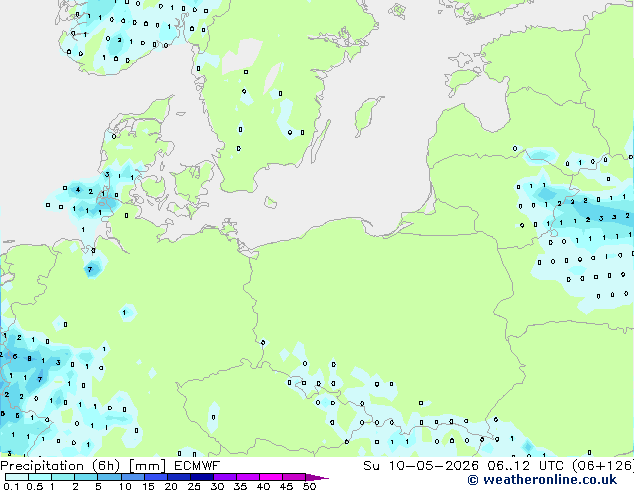The width and height of the screenshot is (634, 490).
Task: Click the "45" legend scale label
Action: tap(286, 486)
